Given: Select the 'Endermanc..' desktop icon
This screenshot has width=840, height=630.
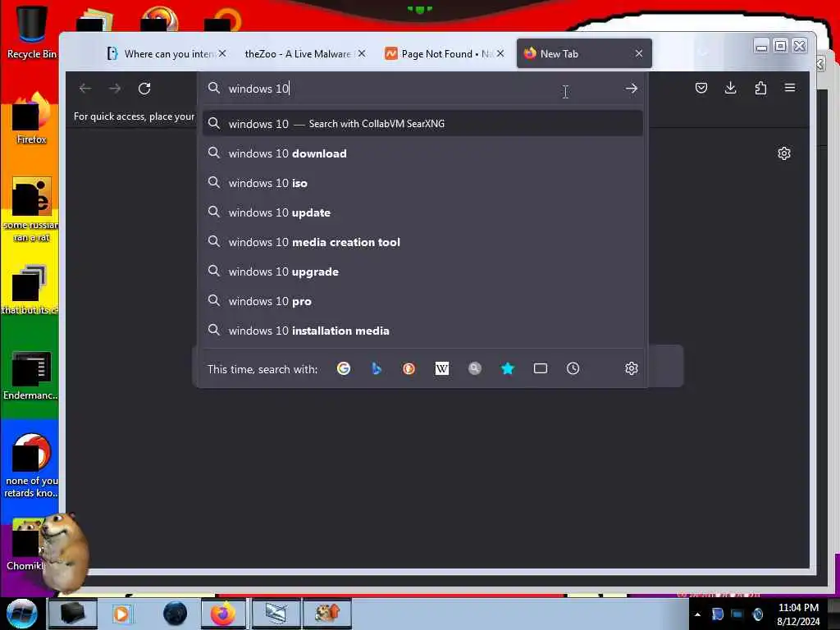Looking at the screenshot, I should tap(31, 376).
